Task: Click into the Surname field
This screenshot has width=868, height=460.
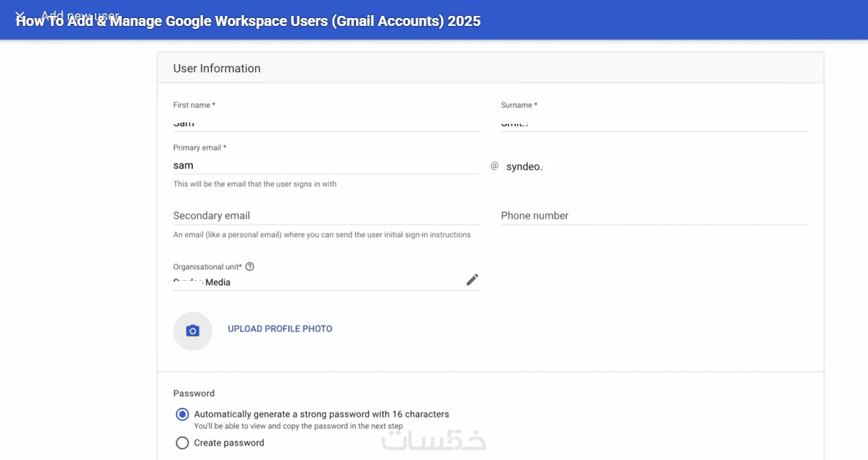Action: 654,123
